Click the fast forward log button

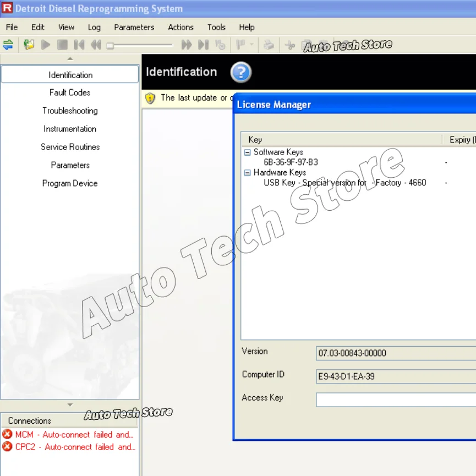187,45
